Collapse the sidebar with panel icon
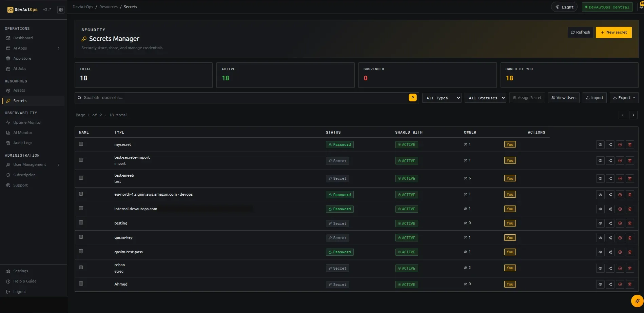The height and width of the screenshot is (313, 644). pos(61,10)
